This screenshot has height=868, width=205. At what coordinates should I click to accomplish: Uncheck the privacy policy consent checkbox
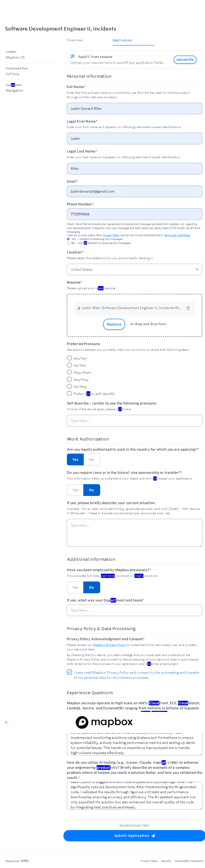pos(69,672)
